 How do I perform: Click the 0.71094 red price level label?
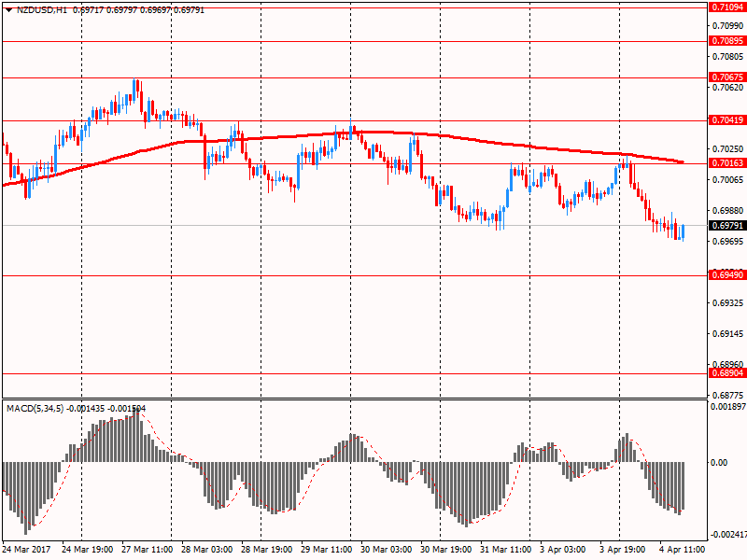[x=727, y=7]
